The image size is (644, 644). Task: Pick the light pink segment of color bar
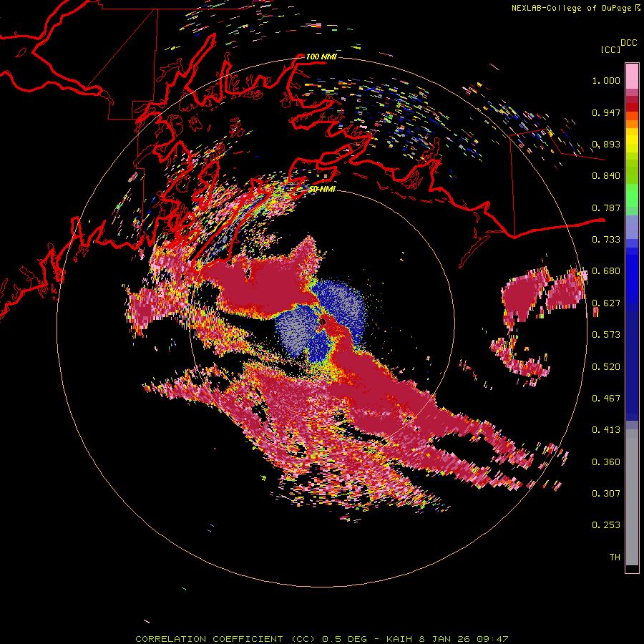(632, 76)
